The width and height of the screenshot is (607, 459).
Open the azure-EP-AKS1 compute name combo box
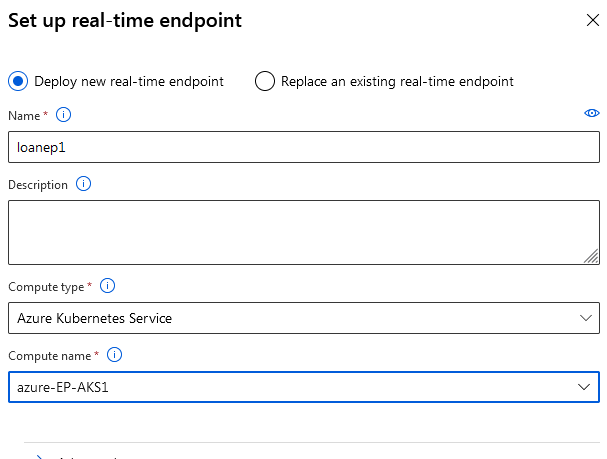pyautogui.click(x=304, y=387)
